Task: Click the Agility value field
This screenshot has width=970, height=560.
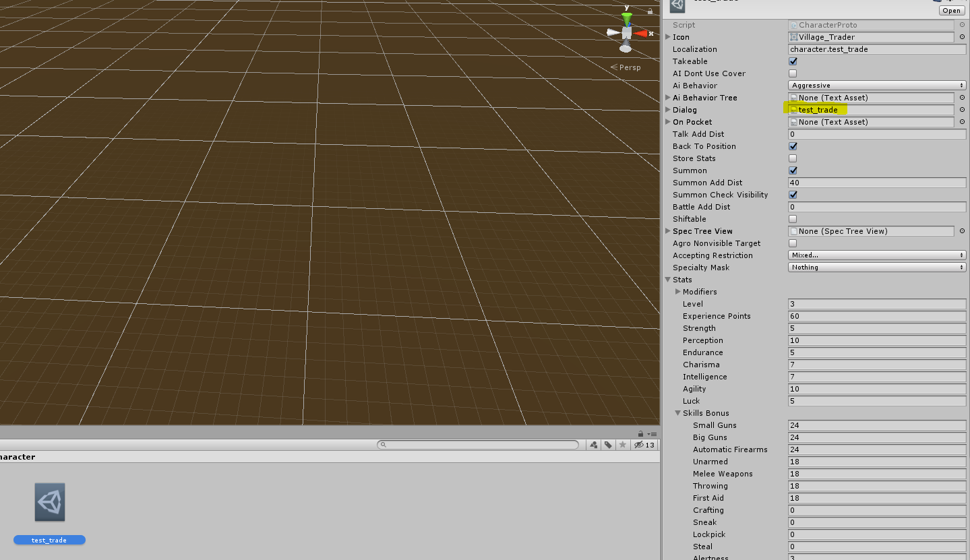Action: (877, 389)
